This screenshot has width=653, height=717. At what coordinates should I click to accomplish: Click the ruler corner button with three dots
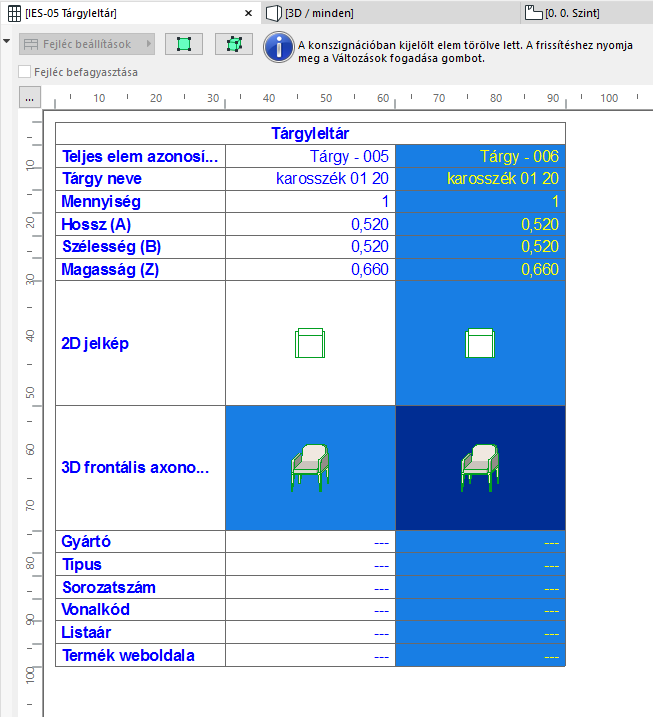coord(30,97)
